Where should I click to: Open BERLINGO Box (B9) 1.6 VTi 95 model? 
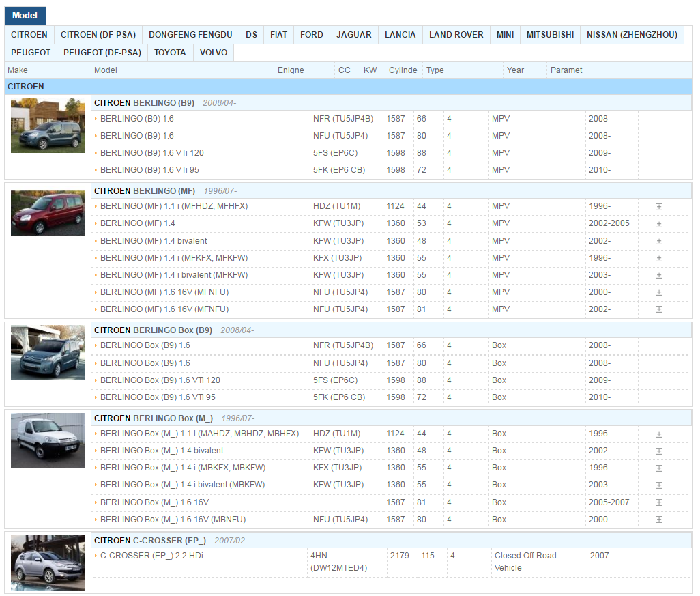[x=158, y=397]
